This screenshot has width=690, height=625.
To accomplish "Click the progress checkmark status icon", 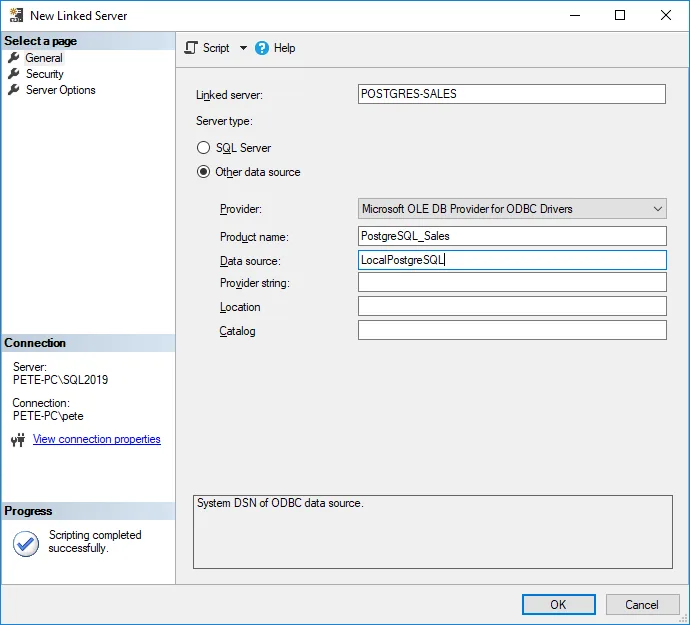I will point(26,544).
